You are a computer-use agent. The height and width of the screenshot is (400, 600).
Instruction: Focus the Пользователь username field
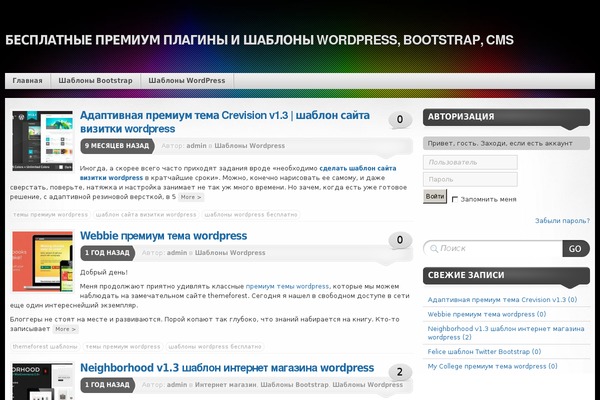tap(470, 162)
